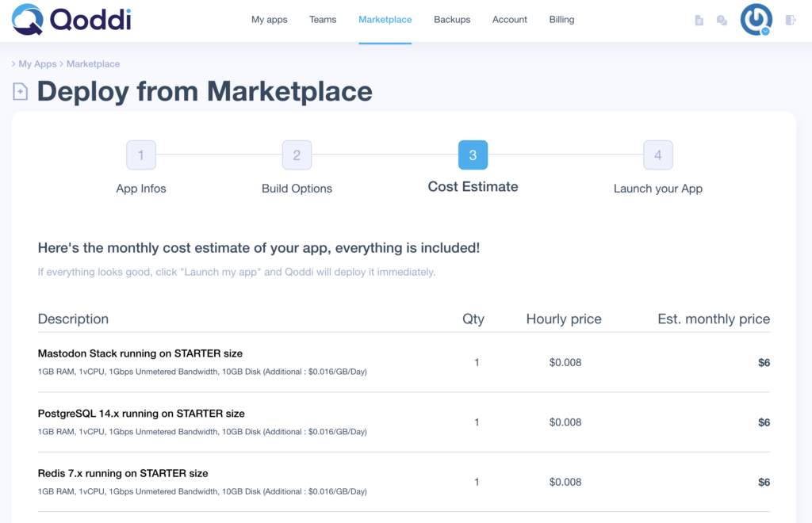Jump to step 2 Build Options
812x523 pixels.
tap(297, 155)
